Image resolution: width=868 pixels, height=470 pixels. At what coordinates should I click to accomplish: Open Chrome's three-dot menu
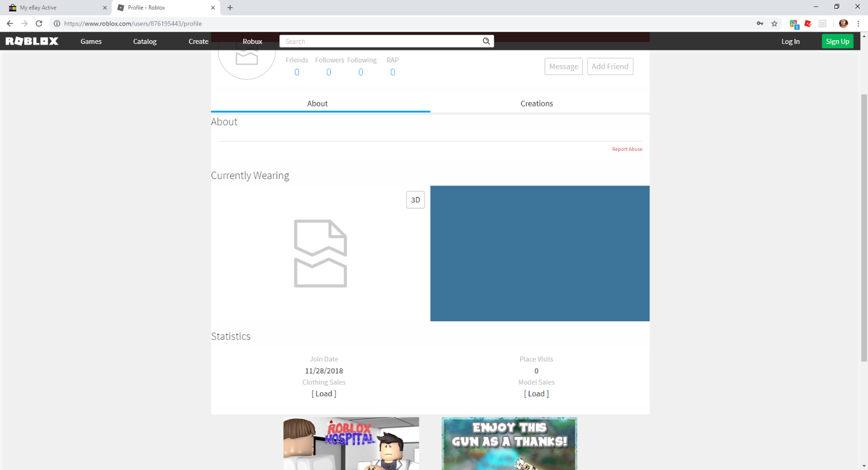click(858, 23)
